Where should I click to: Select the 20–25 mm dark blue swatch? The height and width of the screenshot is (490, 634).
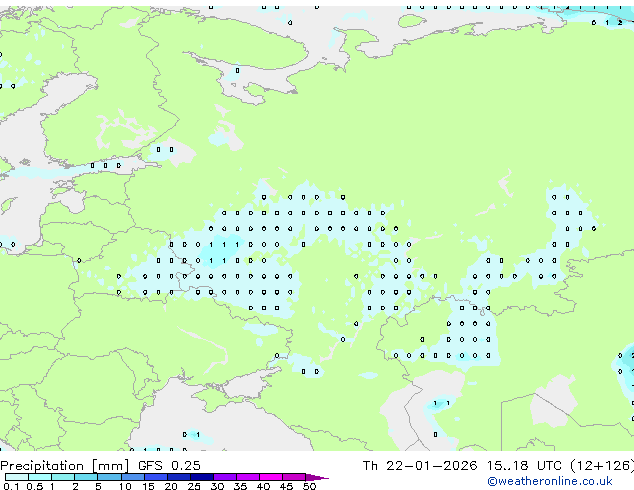point(178,477)
